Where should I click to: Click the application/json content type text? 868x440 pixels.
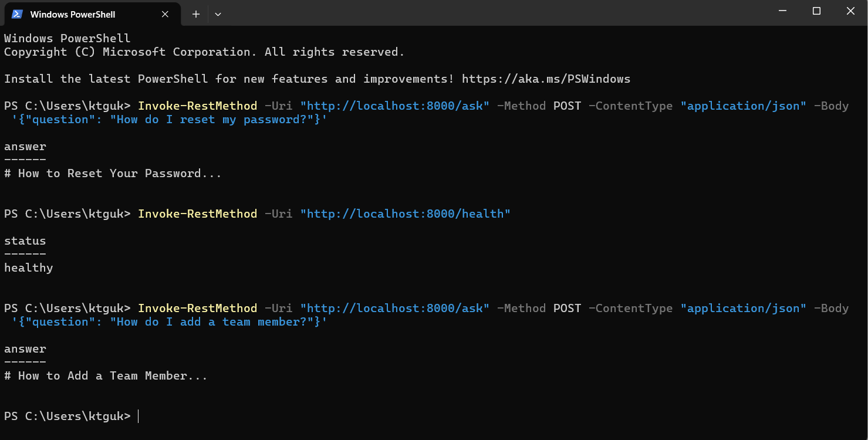743,106
